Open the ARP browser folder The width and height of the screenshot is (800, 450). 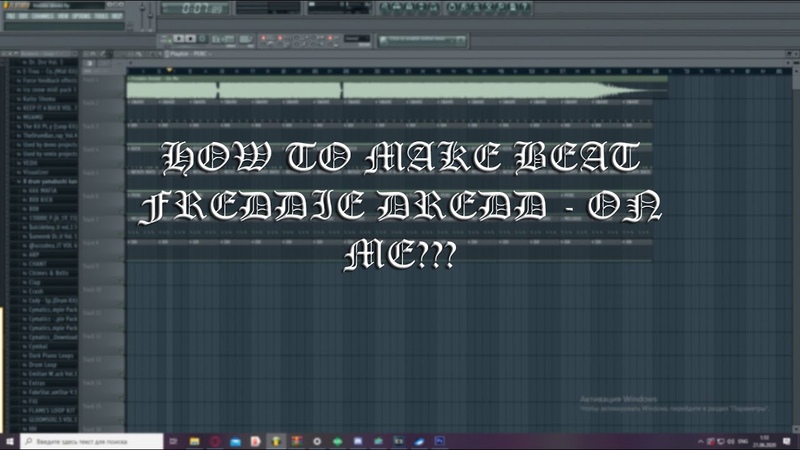pos(31,255)
